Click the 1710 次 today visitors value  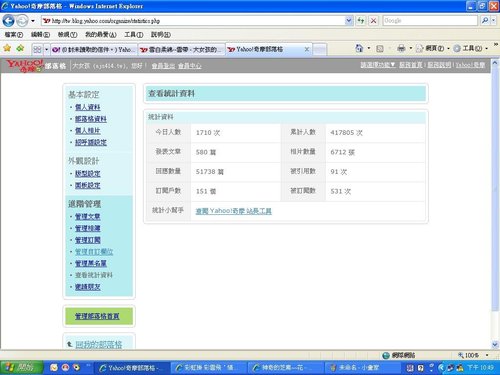click(208, 133)
